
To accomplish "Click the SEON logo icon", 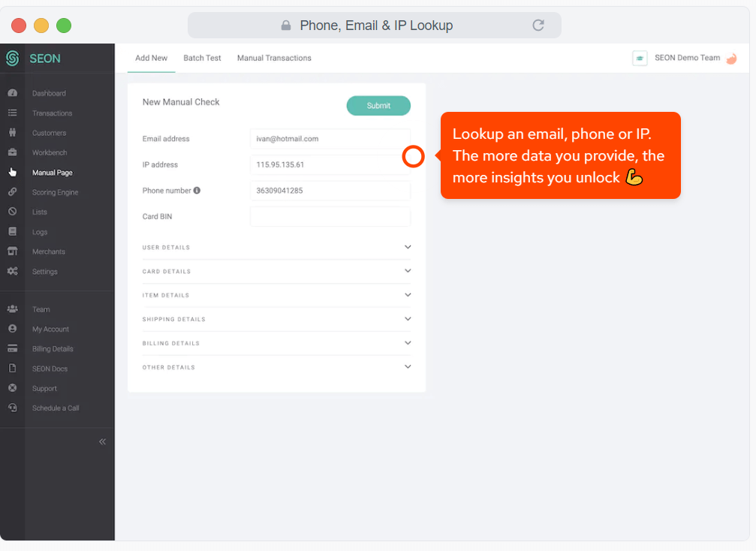I will coord(13,59).
